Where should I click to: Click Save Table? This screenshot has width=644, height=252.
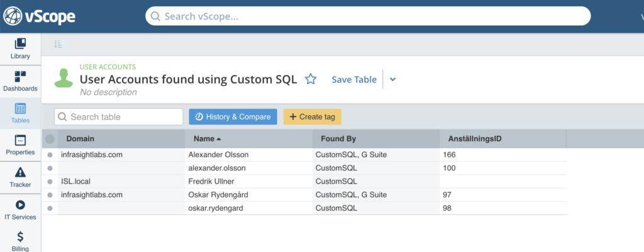(354, 80)
